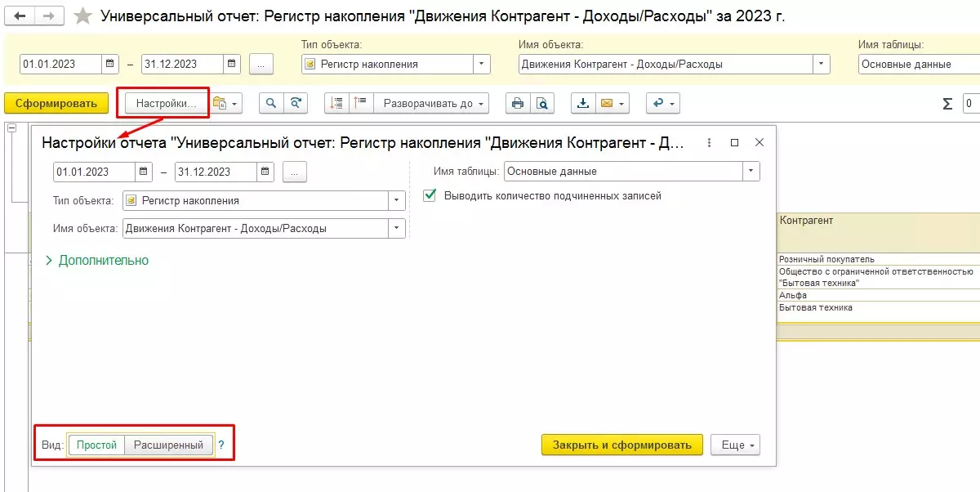
Task: Open the Еще menu dropdown
Action: 736,445
